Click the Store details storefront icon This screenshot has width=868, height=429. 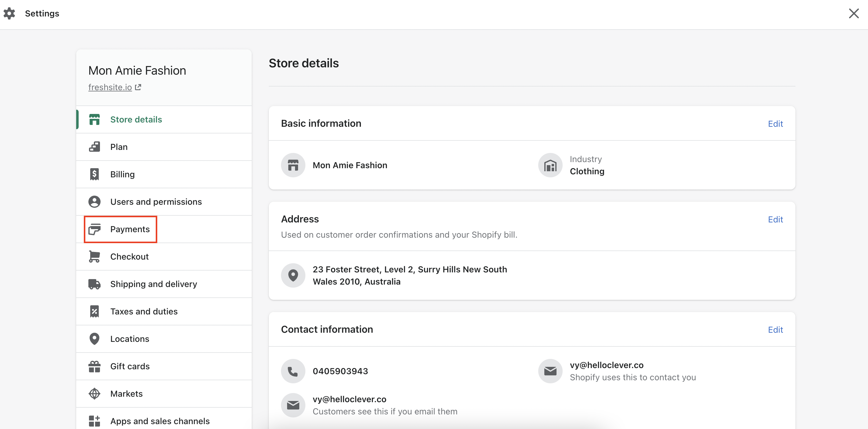[94, 119]
